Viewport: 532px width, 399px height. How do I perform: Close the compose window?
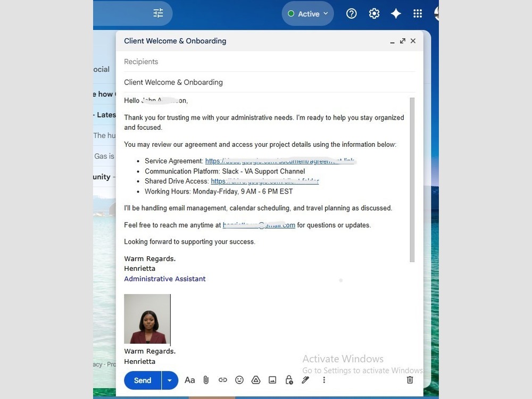point(413,41)
